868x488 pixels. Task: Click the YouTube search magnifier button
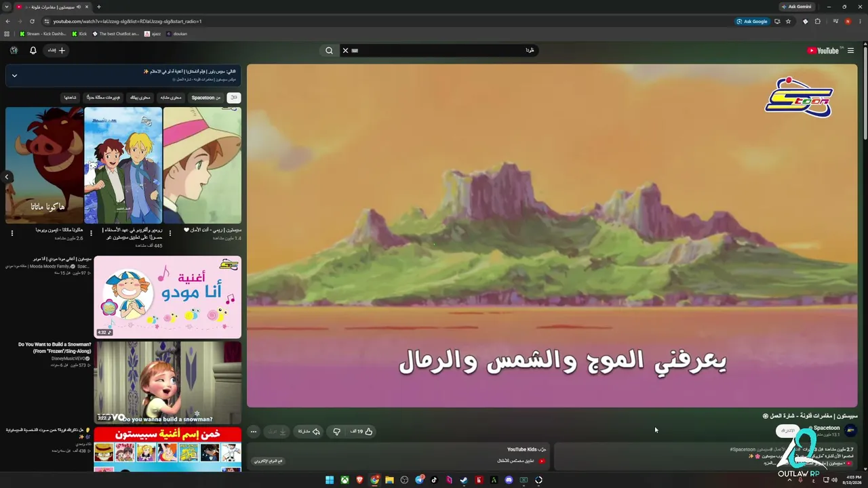(x=329, y=50)
